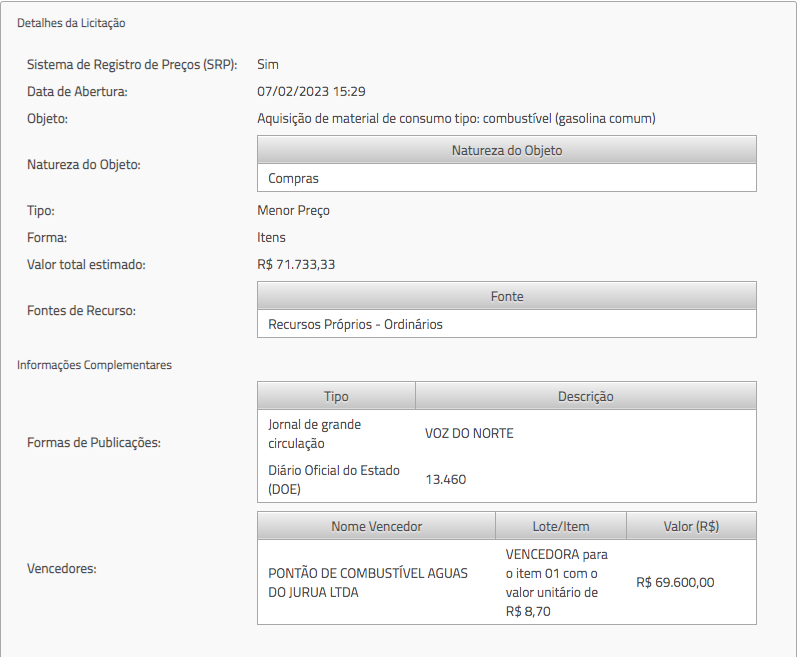Click the Lote/Item column header

(x=561, y=526)
